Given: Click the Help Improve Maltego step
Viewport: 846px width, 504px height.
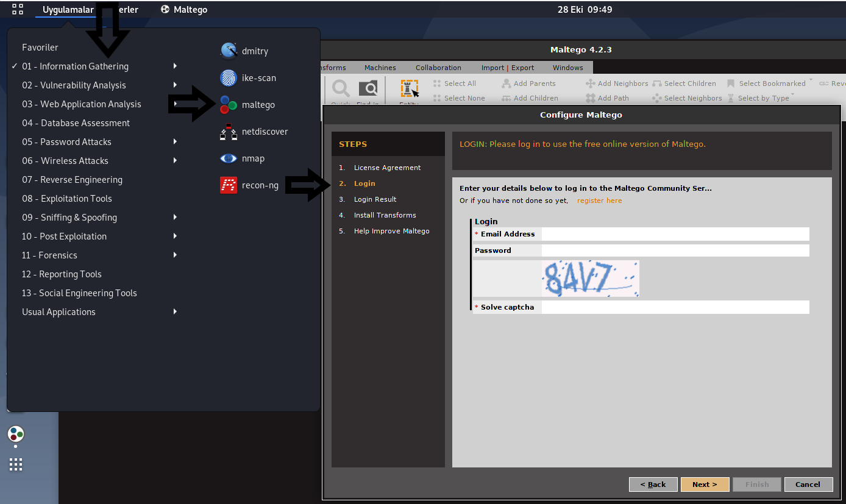Looking at the screenshot, I should point(391,231).
